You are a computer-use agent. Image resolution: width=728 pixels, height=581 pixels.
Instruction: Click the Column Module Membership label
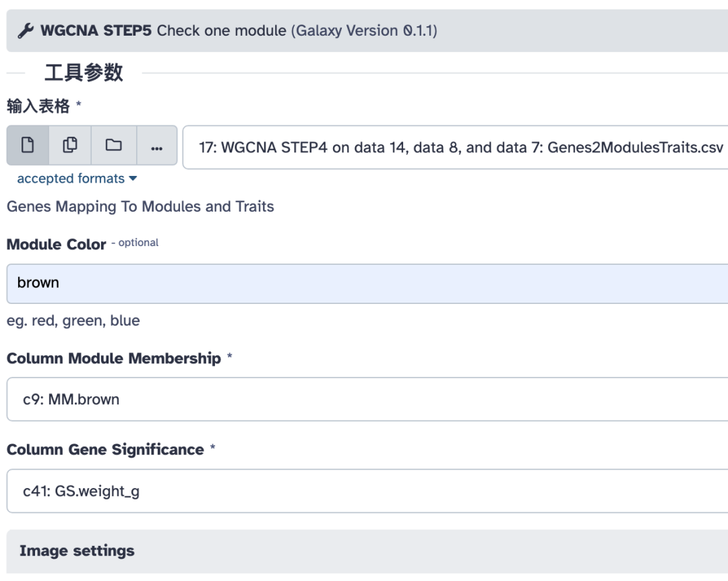coord(113,358)
